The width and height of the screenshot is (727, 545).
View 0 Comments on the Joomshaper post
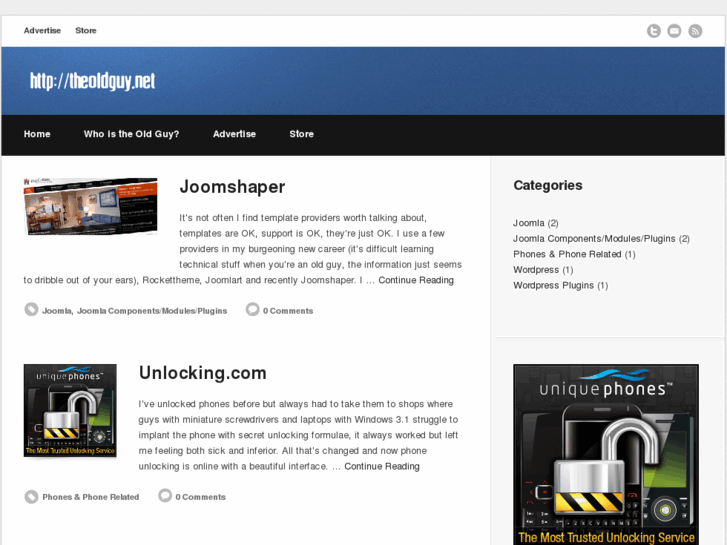click(x=288, y=311)
